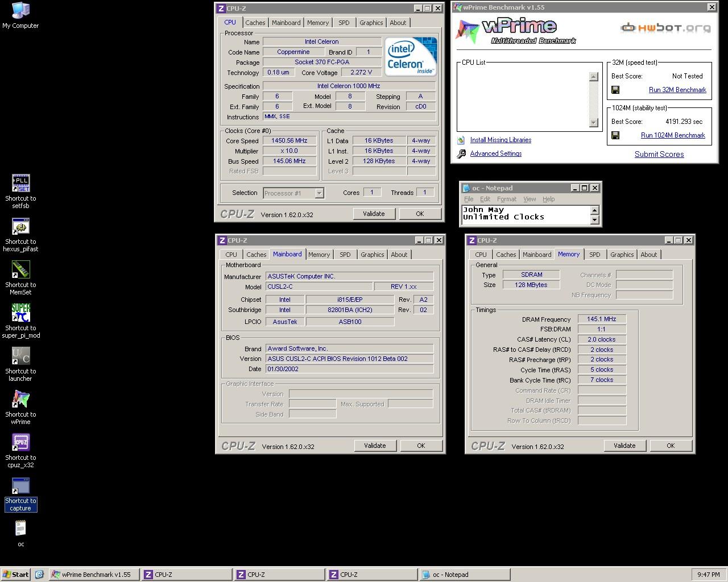Open the Help menu in Notepad

point(548,199)
